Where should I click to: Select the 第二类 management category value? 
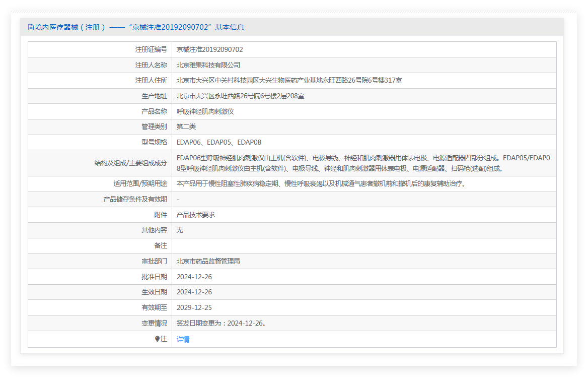[x=186, y=127]
